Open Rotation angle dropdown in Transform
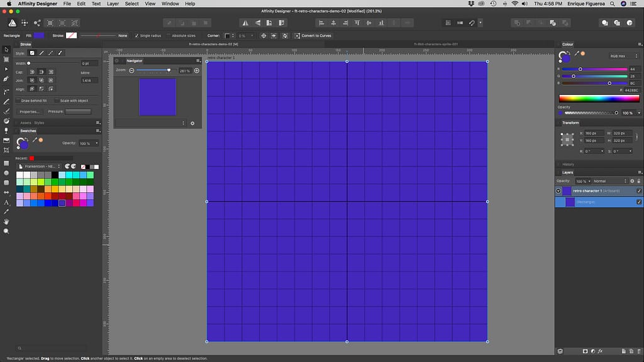644x362 pixels. point(602,151)
